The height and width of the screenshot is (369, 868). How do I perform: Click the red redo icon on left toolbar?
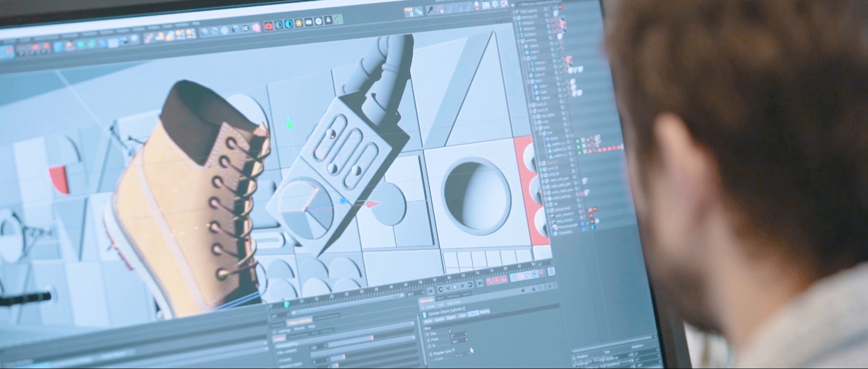point(46,46)
